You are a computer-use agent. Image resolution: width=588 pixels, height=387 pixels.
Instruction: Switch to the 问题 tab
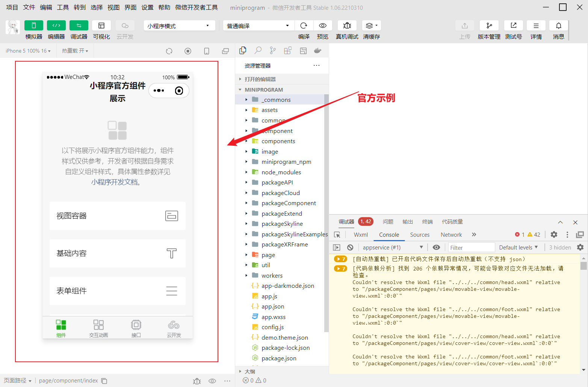[388, 222]
